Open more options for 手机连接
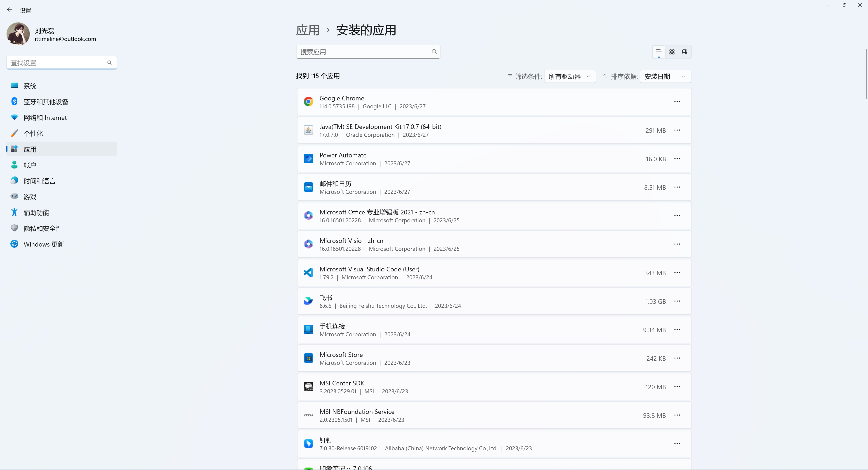This screenshot has width=868, height=470. (x=677, y=329)
